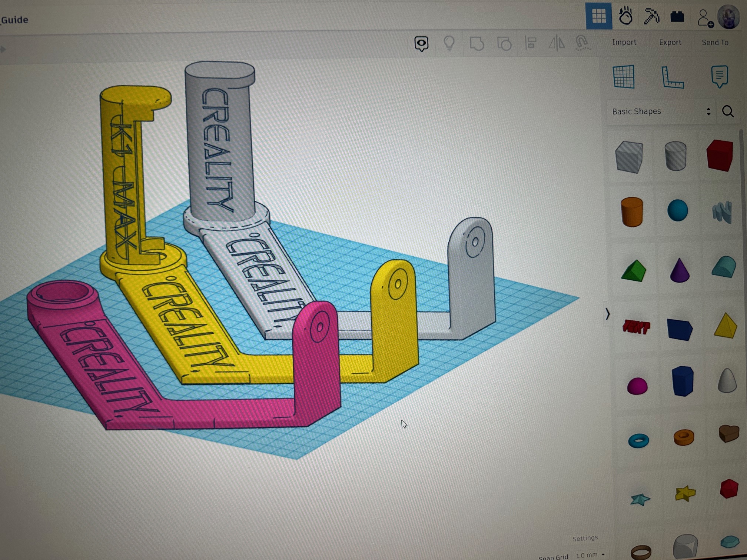Open the user profile avatar
This screenshot has width=747, height=560.
[x=729, y=17]
